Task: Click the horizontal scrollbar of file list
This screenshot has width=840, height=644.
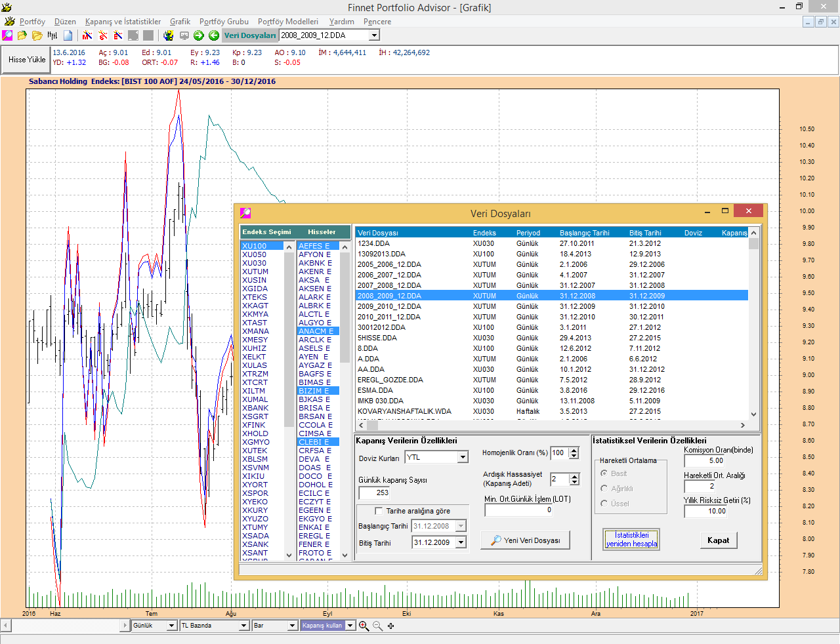Action: [551, 425]
